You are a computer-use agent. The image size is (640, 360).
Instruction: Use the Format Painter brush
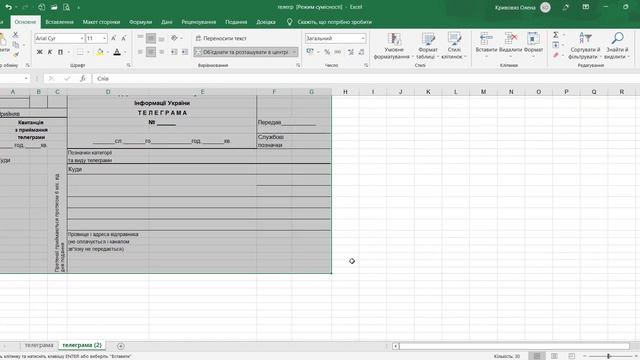[x=16, y=54]
